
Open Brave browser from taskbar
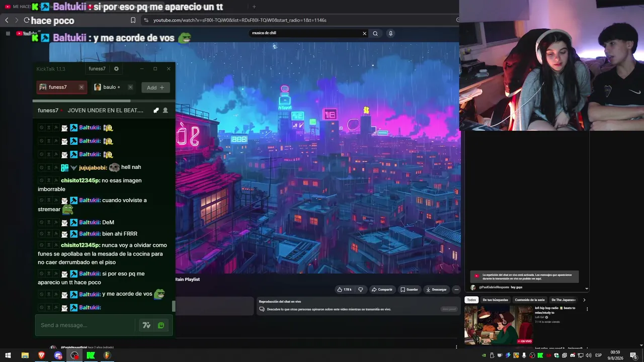41,355
